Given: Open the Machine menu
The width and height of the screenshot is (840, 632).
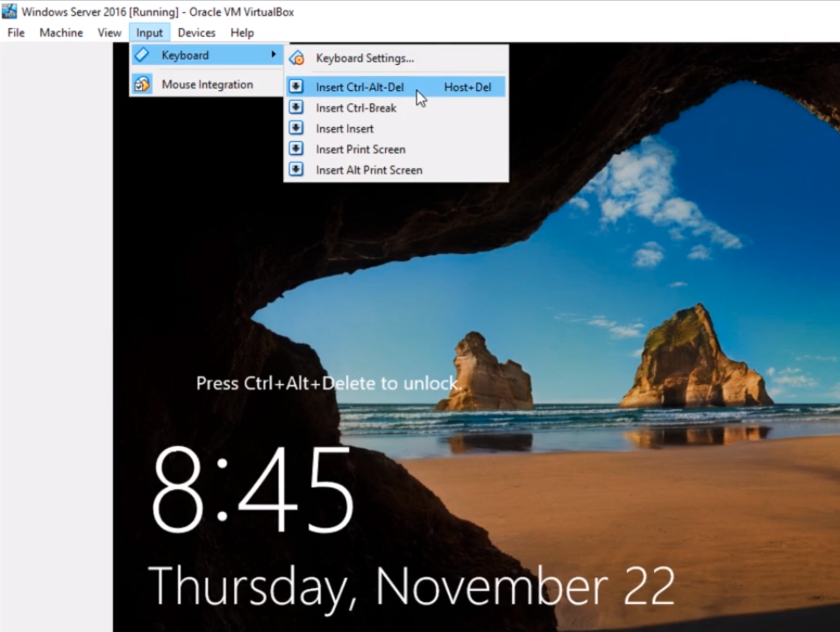Looking at the screenshot, I should pyautogui.click(x=61, y=32).
